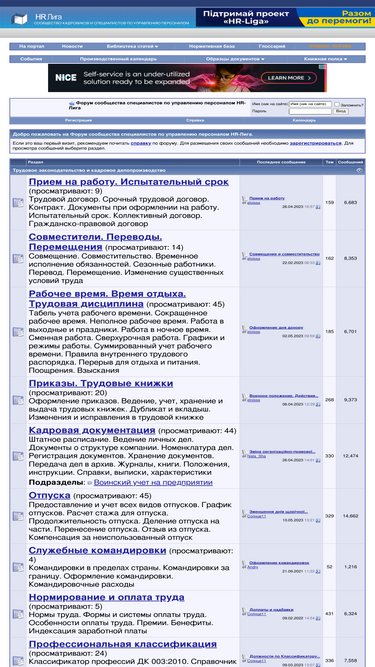Click LEARN MORE on the NICE banner
375x667 pixels.
click(289, 78)
